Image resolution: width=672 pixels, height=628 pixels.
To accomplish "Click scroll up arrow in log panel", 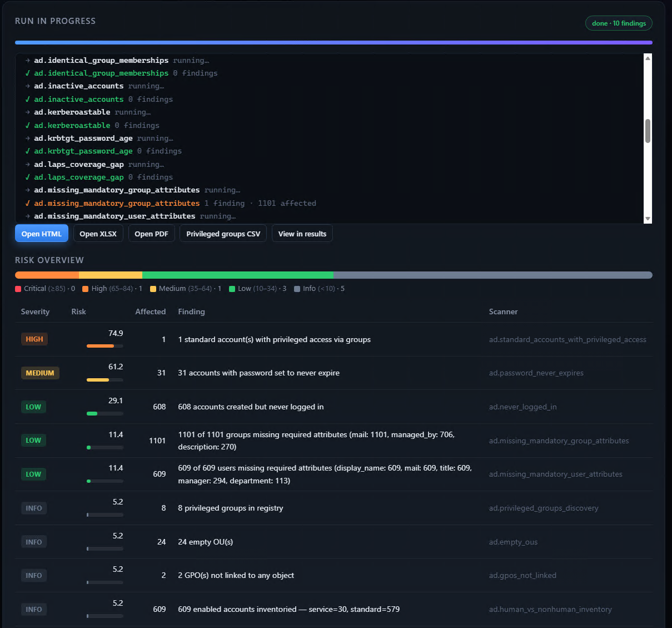I will pyautogui.click(x=648, y=58).
